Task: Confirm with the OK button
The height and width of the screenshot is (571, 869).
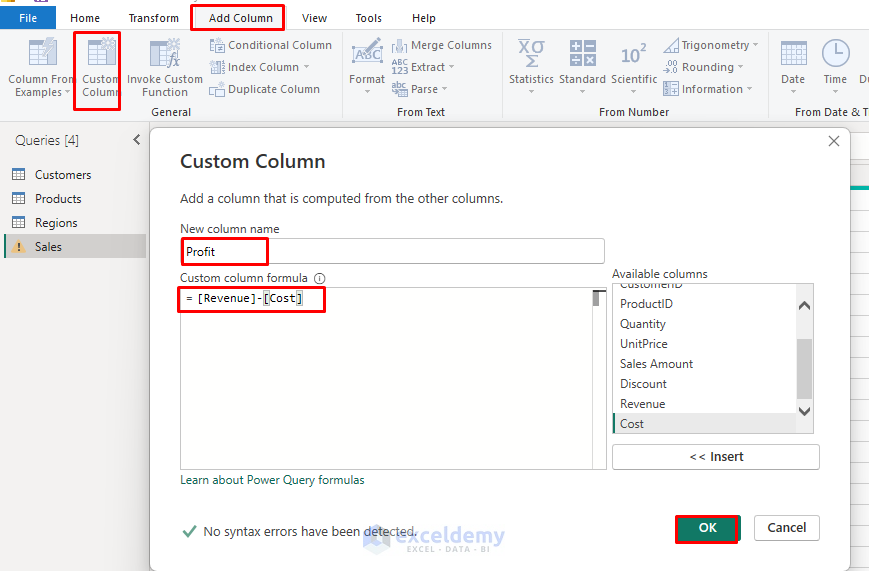Action: point(707,528)
